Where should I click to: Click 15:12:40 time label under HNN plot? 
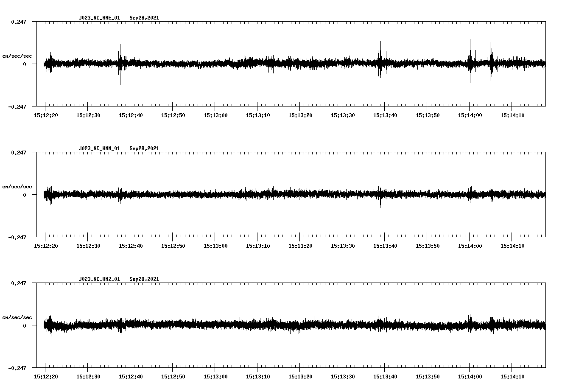pyautogui.click(x=131, y=246)
